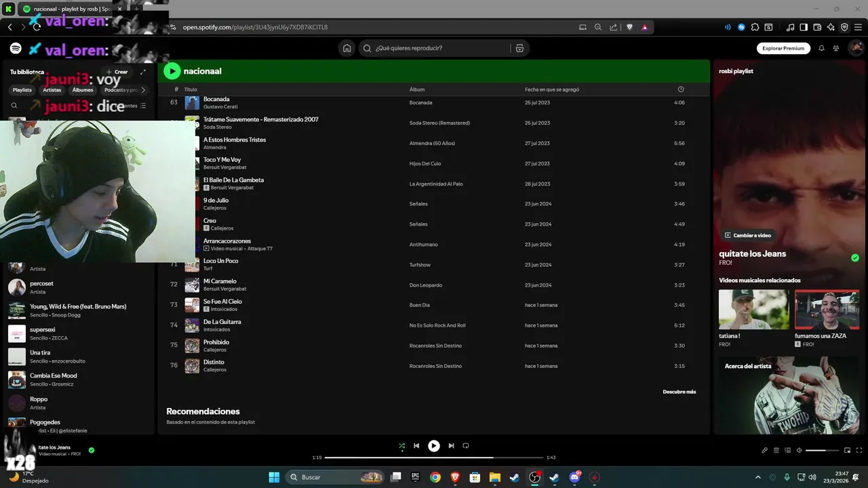The image size is (868, 488).
Task: Open friends activity icon
Action: point(836,48)
